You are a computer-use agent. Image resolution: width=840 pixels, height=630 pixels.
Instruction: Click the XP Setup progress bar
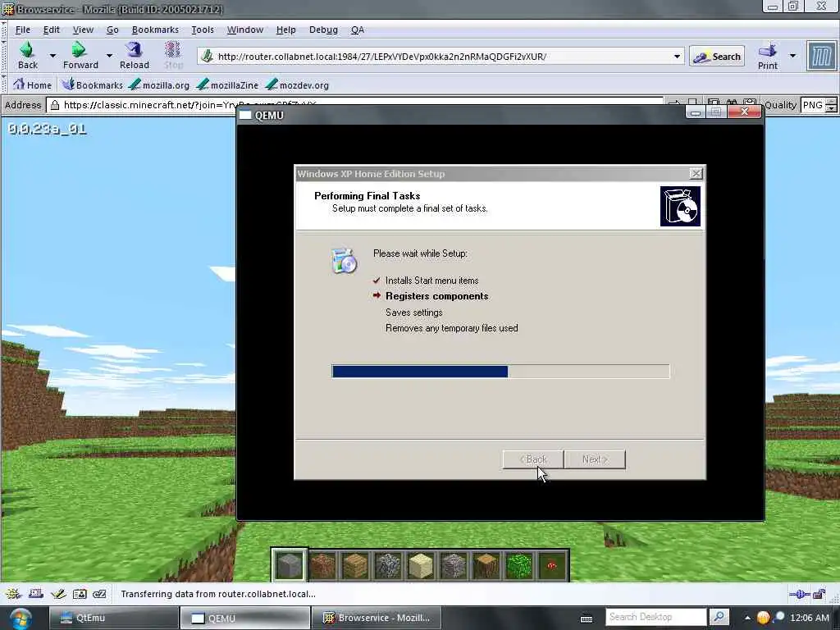click(500, 372)
